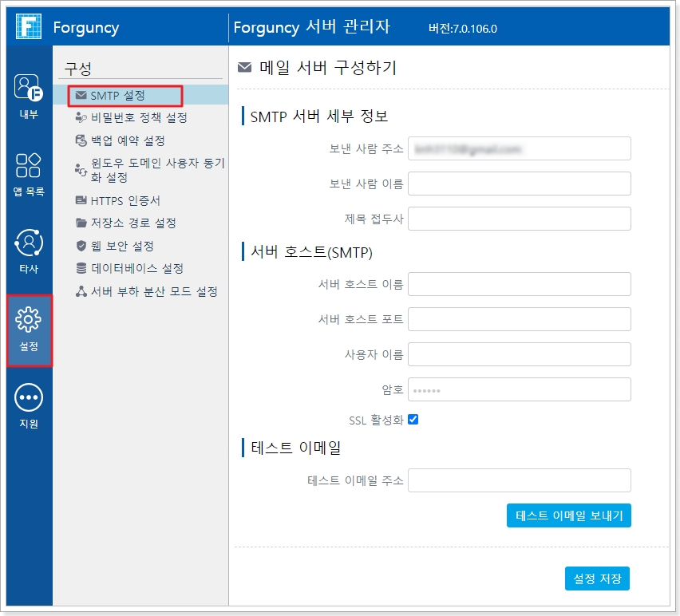Focus the 테스트 이메일 주소 input field

point(519,480)
